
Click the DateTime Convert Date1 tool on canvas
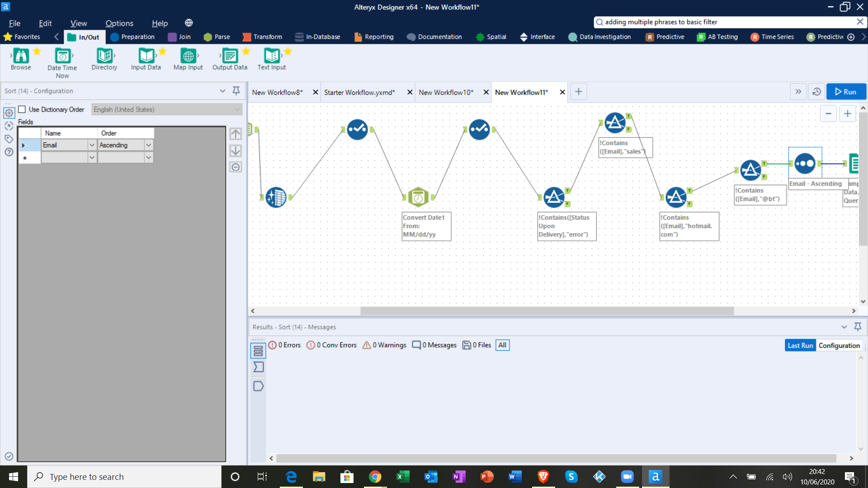point(418,197)
